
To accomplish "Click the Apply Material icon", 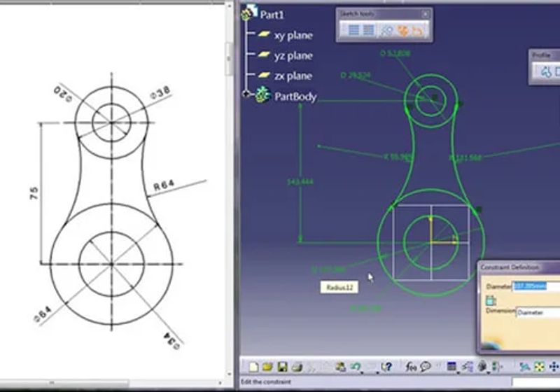I will pyautogui.click(x=482, y=367).
